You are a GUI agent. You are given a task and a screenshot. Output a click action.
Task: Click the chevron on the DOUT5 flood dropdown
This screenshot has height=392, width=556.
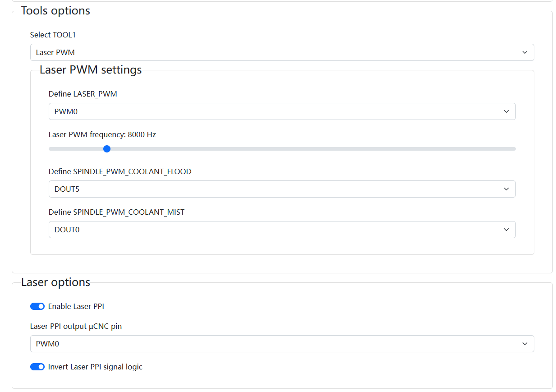pyautogui.click(x=506, y=189)
